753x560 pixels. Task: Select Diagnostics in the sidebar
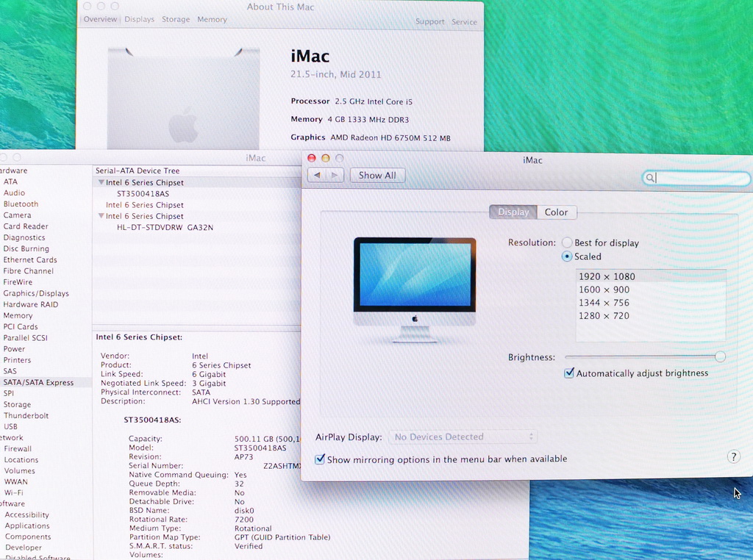point(24,237)
